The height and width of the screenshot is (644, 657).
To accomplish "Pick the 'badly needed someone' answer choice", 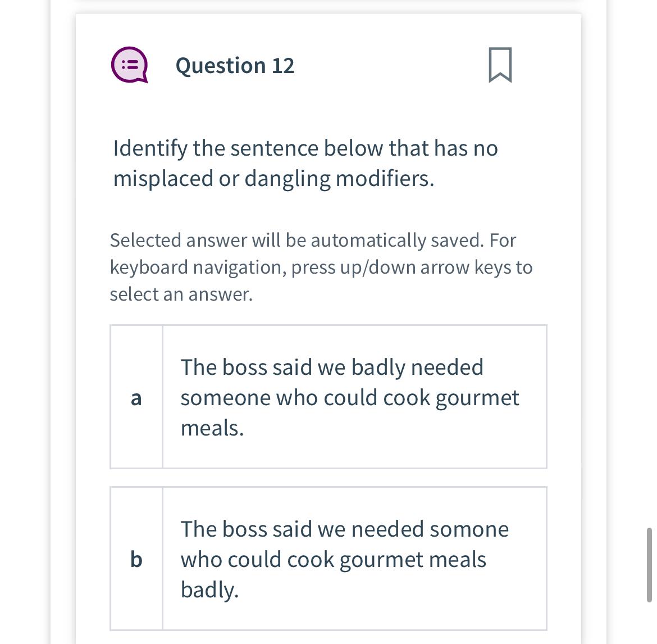I will 349,397.
